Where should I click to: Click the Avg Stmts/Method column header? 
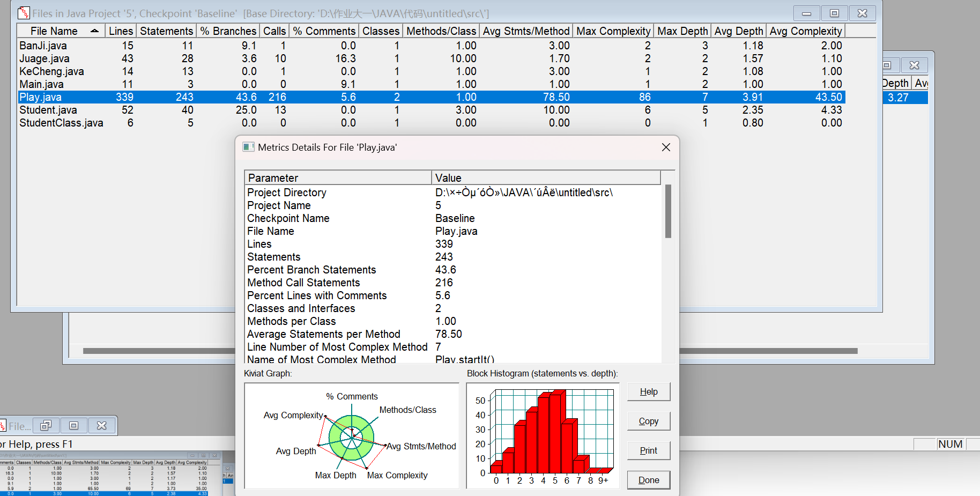pyautogui.click(x=525, y=31)
